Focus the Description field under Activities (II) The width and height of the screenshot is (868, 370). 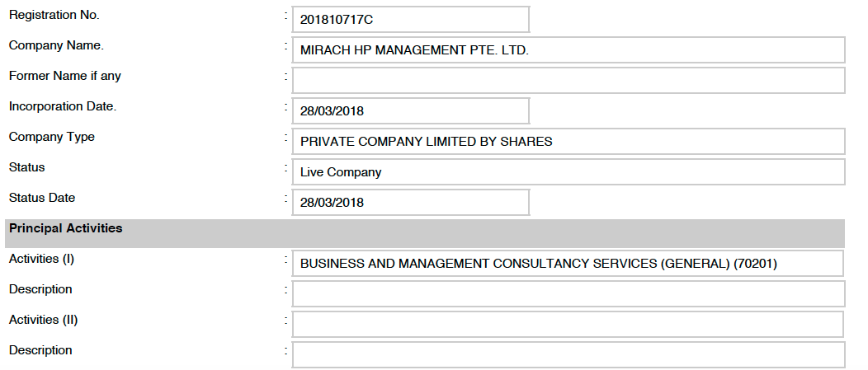pos(568,354)
